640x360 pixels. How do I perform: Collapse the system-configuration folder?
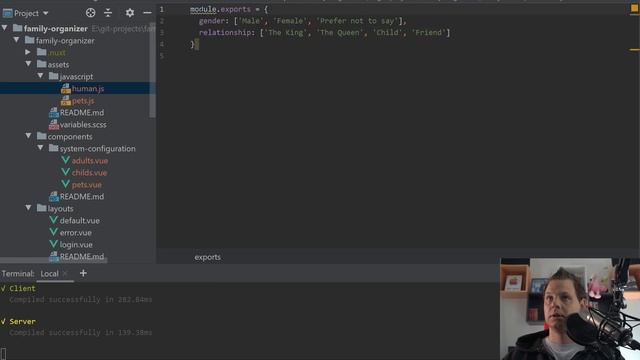[40, 148]
